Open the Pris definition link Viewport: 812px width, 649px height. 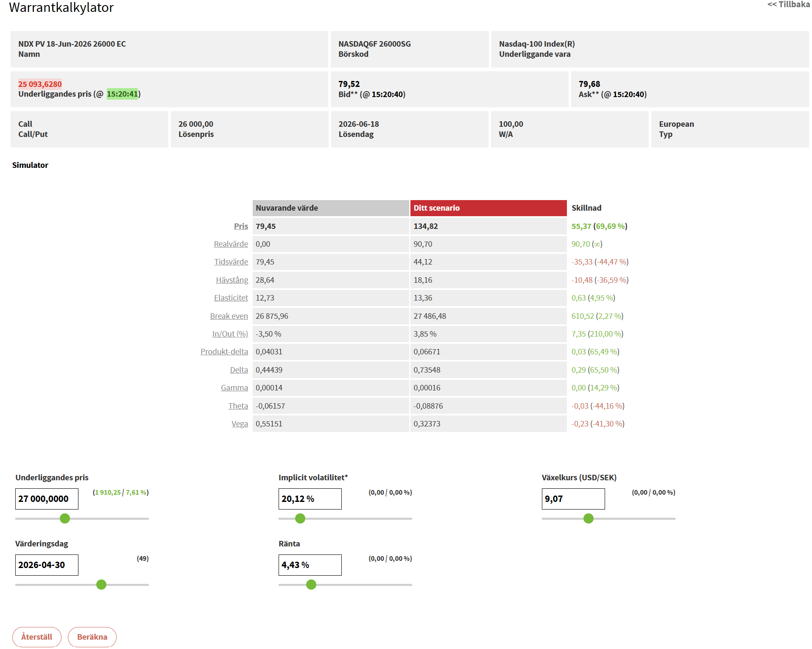pyautogui.click(x=241, y=226)
